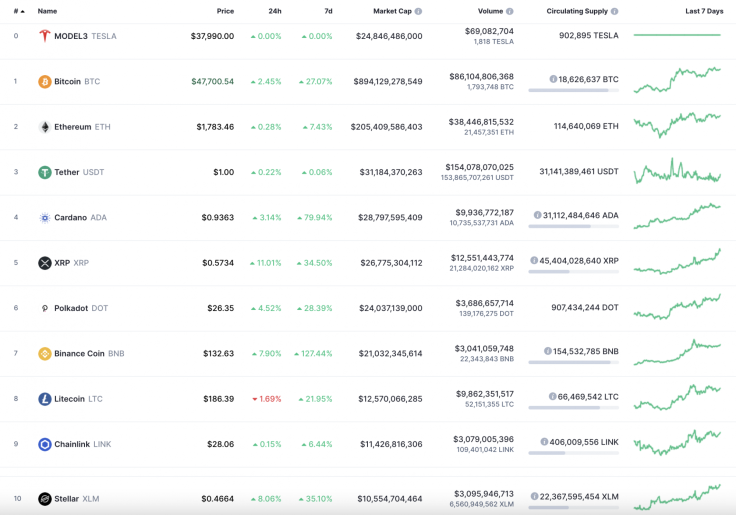Click info icon beside XRP circulating supply
736x515 pixels.
534,261
